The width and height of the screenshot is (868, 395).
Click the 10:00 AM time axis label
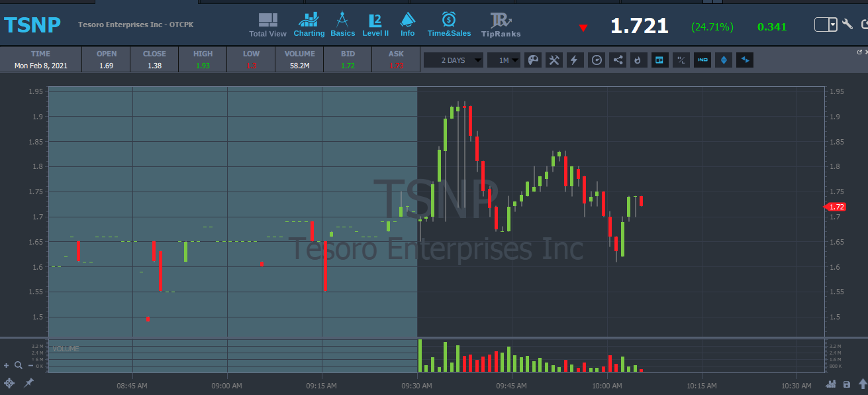coord(606,386)
